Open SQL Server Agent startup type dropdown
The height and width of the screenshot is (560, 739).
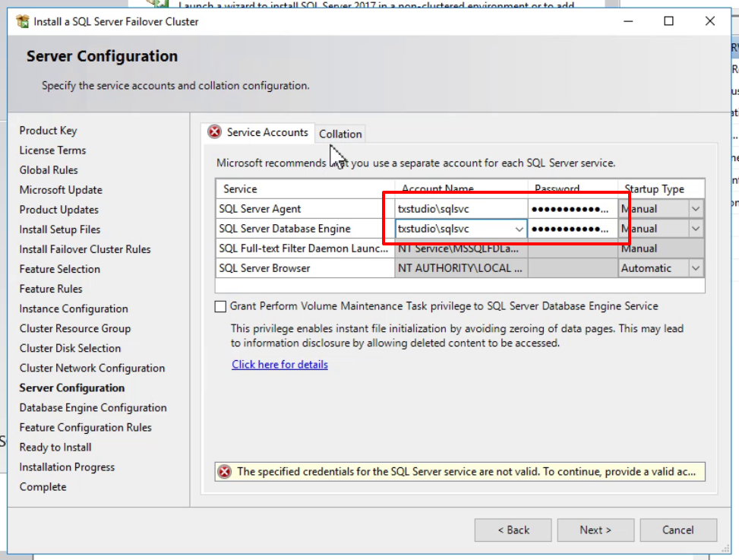(x=696, y=209)
